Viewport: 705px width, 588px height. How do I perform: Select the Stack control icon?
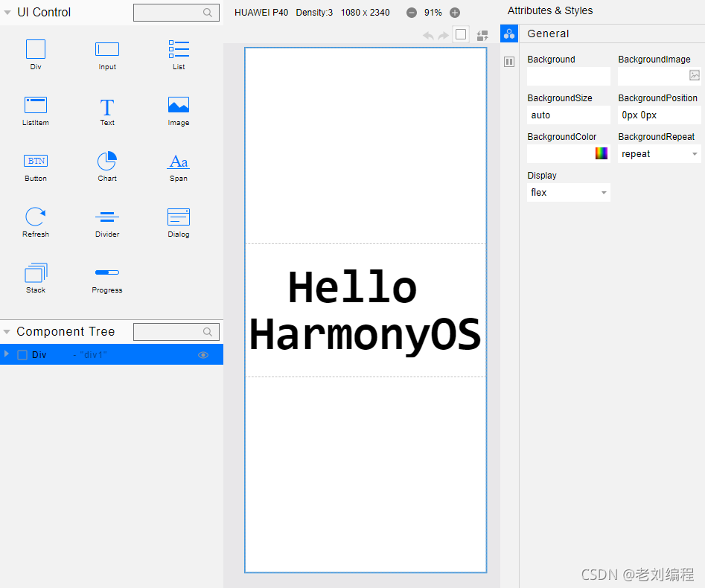[36, 272]
